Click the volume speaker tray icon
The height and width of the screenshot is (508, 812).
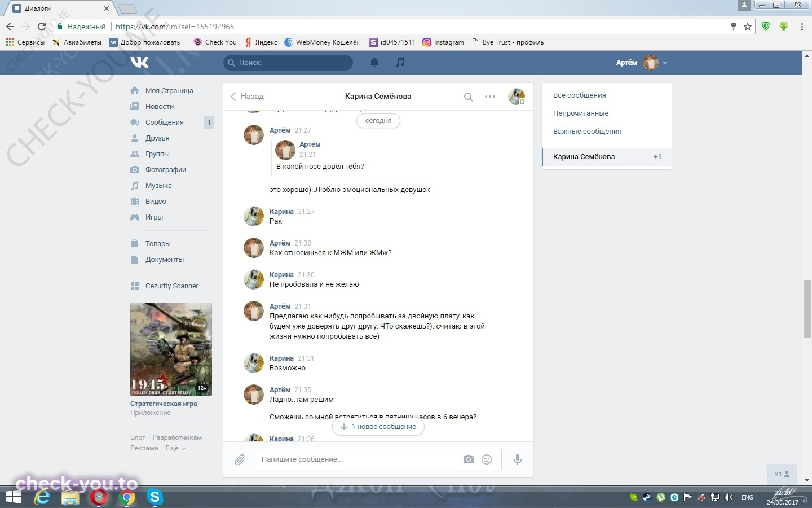pos(729,497)
